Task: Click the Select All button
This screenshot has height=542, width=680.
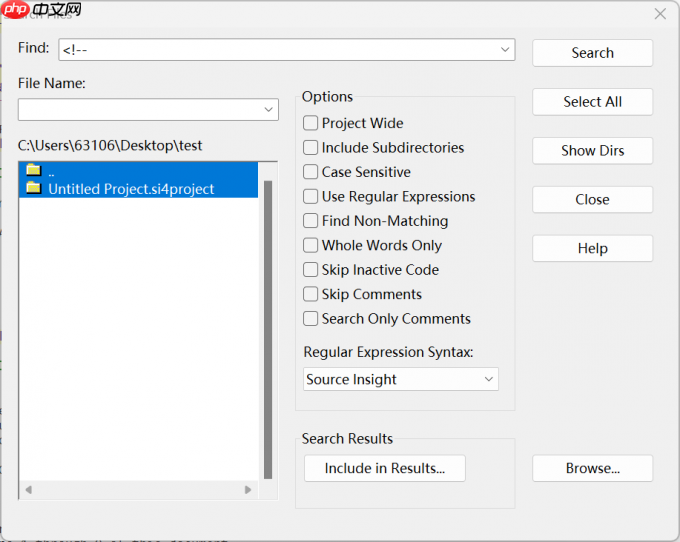Action: click(592, 102)
